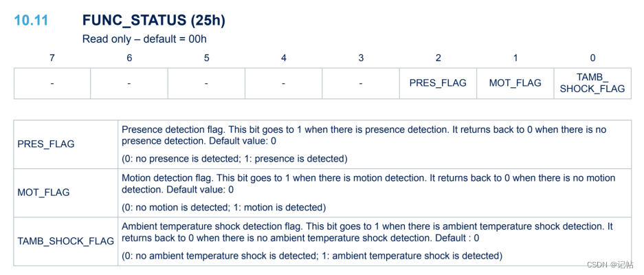Select PRES_FLAG label in the description table
The width and height of the screenshot is (644, 275).
pyautogui.click(x=46, y=144)
